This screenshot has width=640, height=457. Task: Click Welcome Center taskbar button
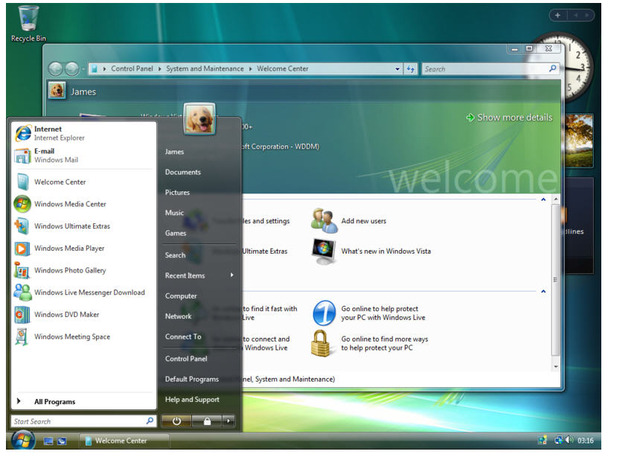[124, 441]
